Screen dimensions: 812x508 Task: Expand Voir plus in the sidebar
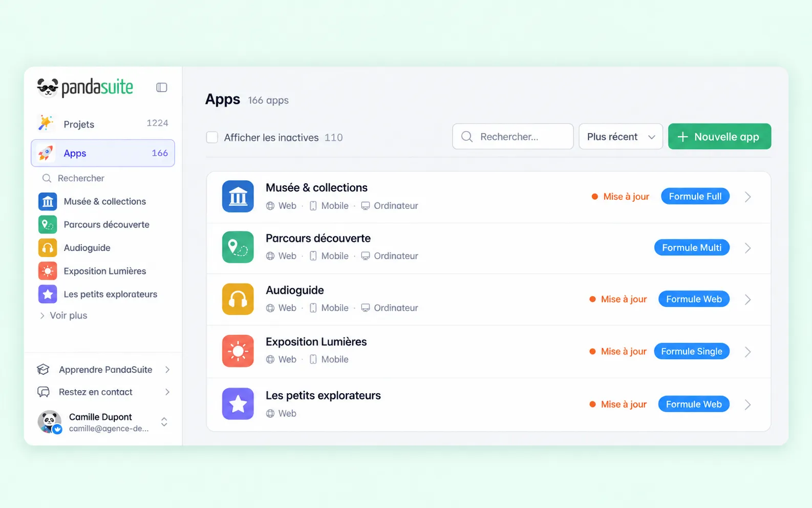coord(63,315)
